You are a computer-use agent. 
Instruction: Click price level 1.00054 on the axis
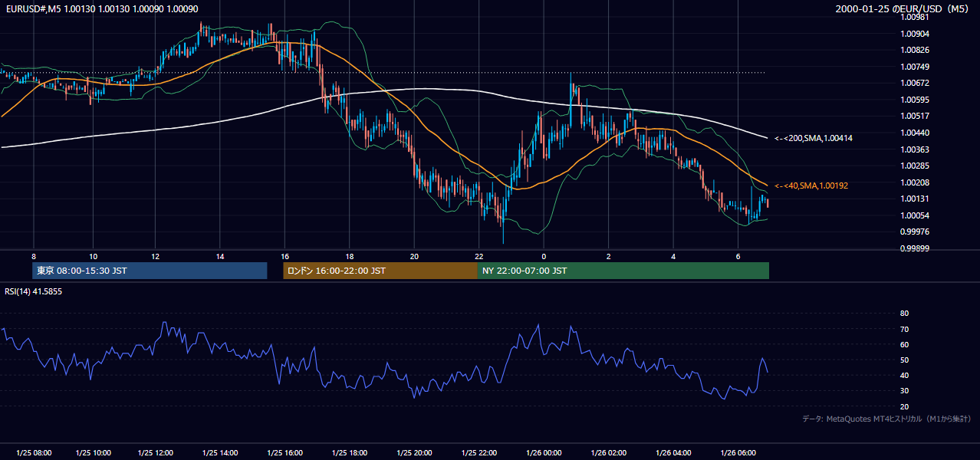(915, 215)
